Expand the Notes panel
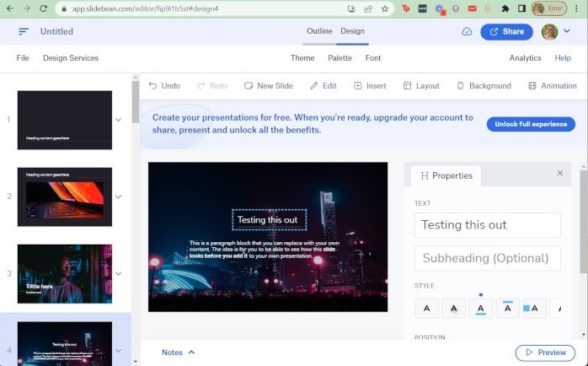Screen dimensions: 588x366 click(178, 353)
